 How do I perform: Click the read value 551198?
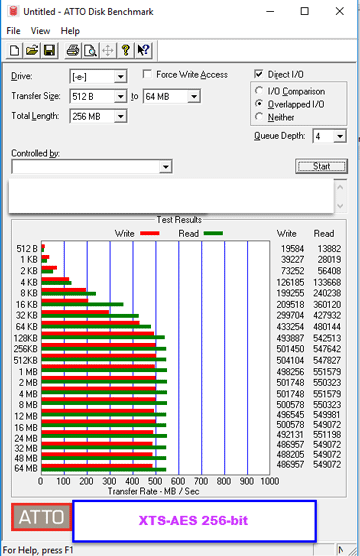pos(327,434)
